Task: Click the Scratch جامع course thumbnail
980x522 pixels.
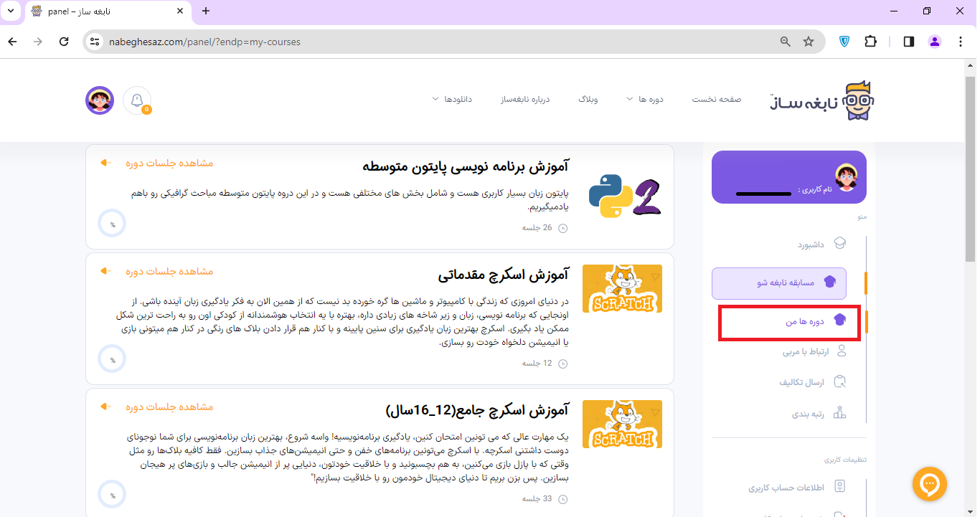Action: coord(622,424)
